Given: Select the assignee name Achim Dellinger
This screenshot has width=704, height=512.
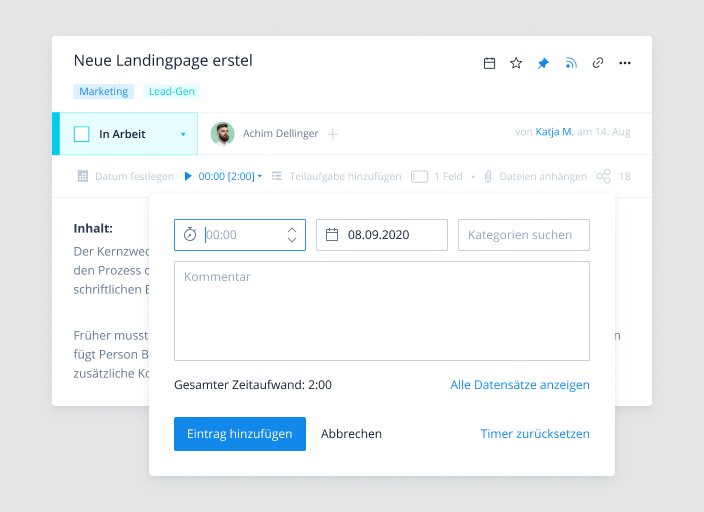Looking at the screenshot, I should pyautogui.click(x=281, y=133).
